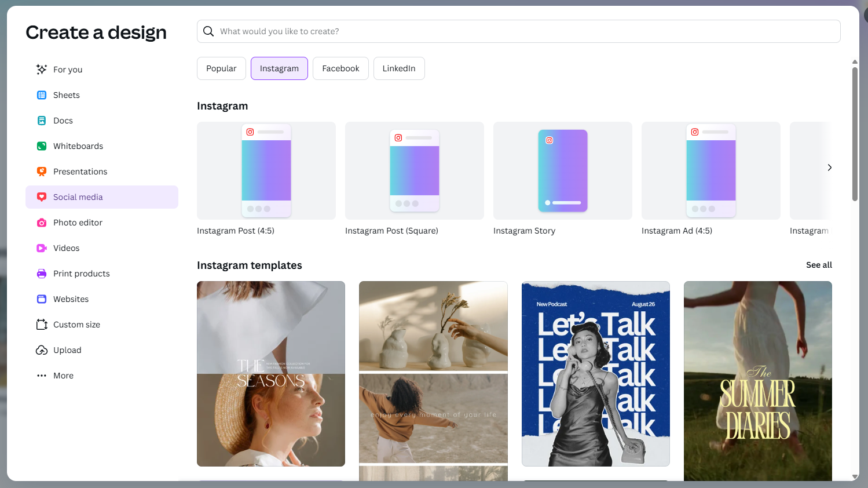Switch to the Popular filter tab
The width and height of the screenshot is (868, 488).
point(221,68)
